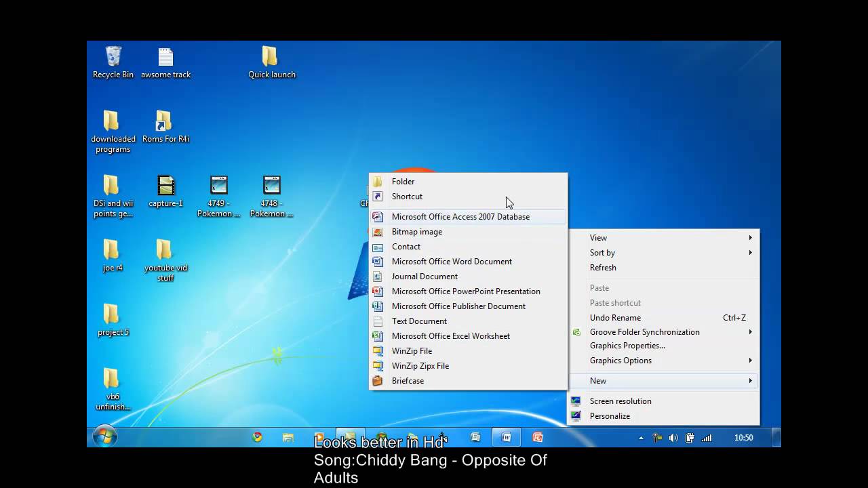Create a Microsoft Office Access 2007 Database

pos(468,217)
